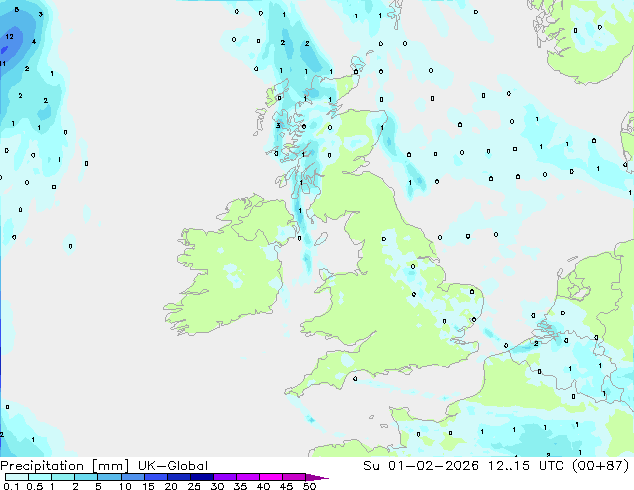Click the '15' legend label
This screenshot has height=490, width=634.
point(148,486)
